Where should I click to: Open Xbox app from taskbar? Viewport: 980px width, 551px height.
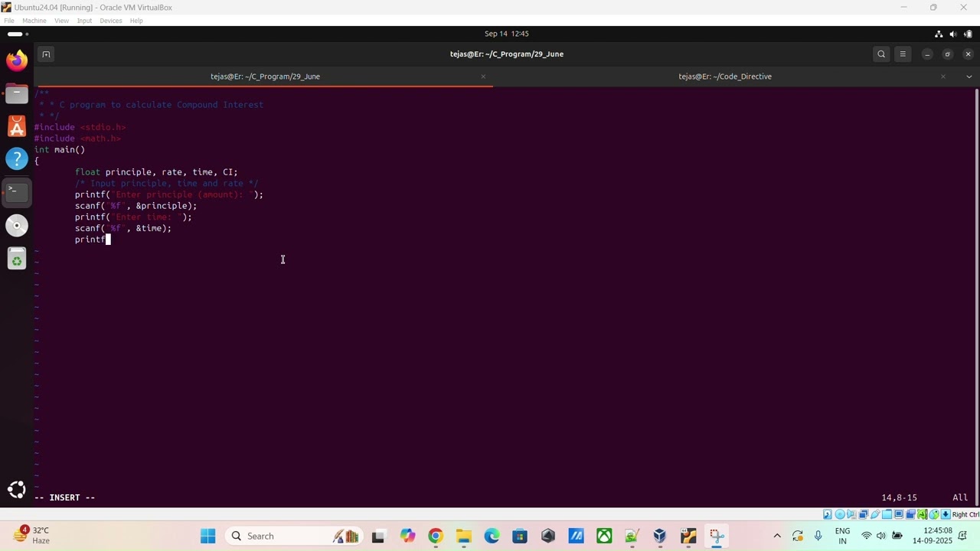604,536
